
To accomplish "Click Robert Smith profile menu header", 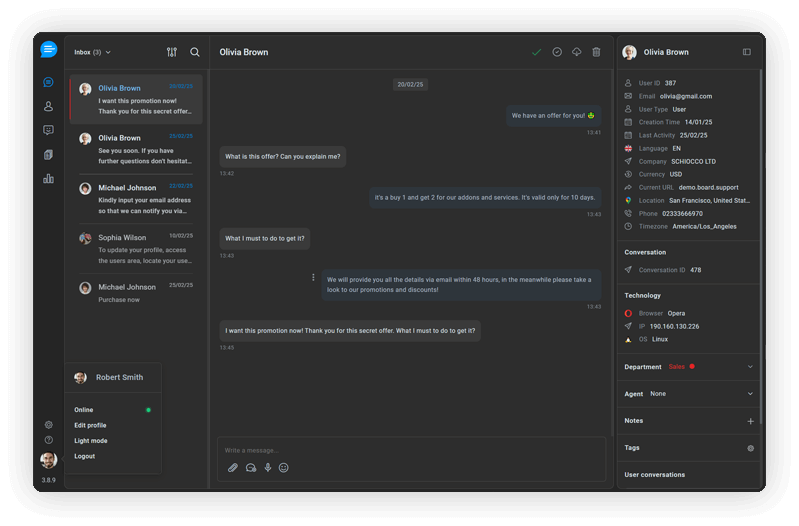I will pos(113,377).
